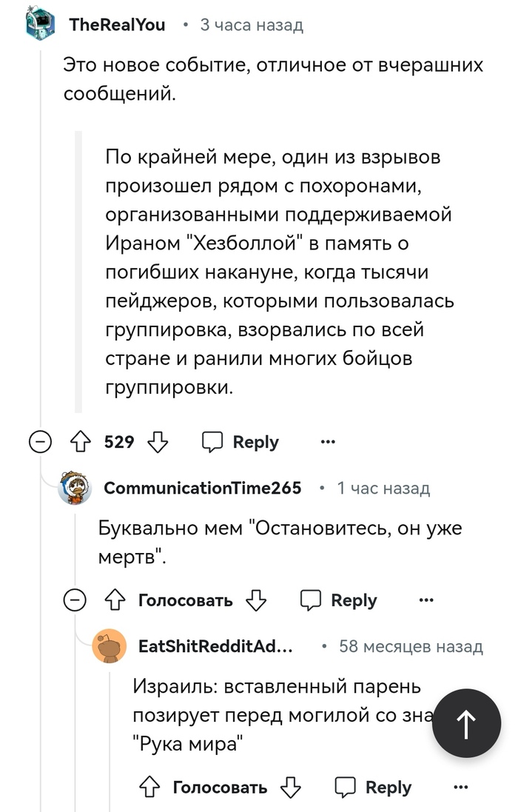The width and height of the screenshot is (518, 812).
Task: Open more options for EatShitRedditAd's comment
Action: 460,788
